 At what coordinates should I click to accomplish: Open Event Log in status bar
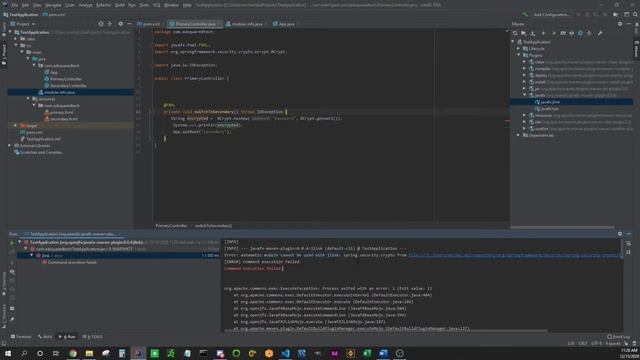(x=618, y=337)
